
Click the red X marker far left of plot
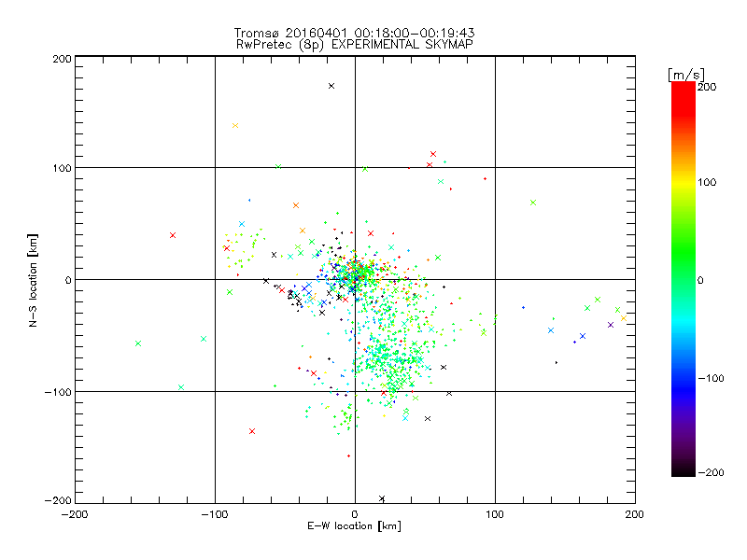(x=173, y=235)
